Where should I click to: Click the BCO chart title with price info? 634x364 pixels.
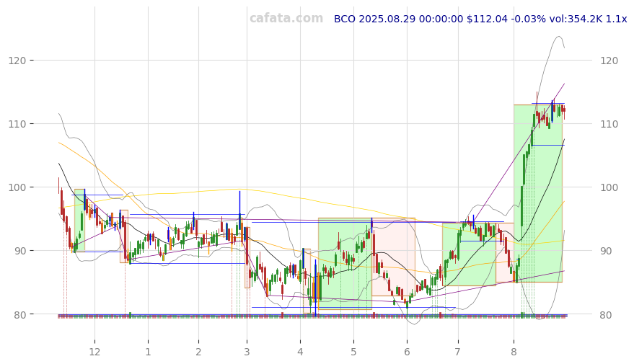(480, 19)
